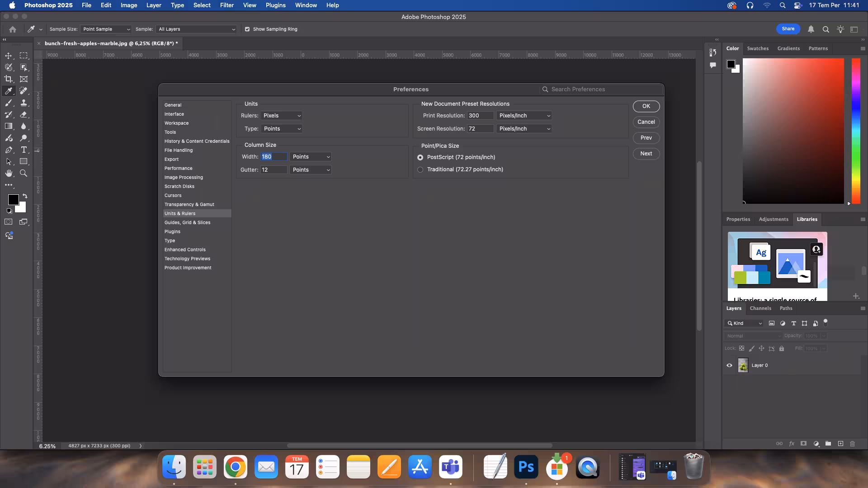Select the Horizontal Type tool
The image size is (868, 488).
click(24, 150)
